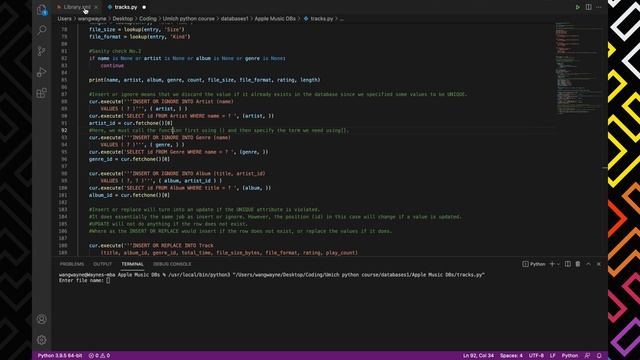Click the terminal 'Enter file name:' prompt
The height and width of the screenshot is (360, 640).
click(81, 281)
